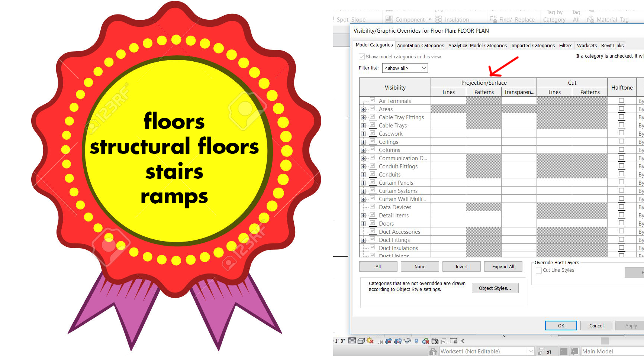Collapse view control bar chevron arrow

(463, 341)
